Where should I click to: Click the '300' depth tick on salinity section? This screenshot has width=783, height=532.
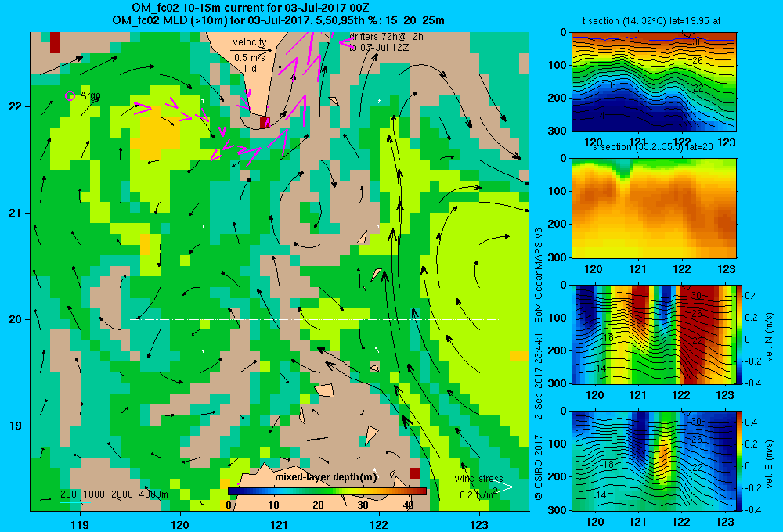point(557,257)
